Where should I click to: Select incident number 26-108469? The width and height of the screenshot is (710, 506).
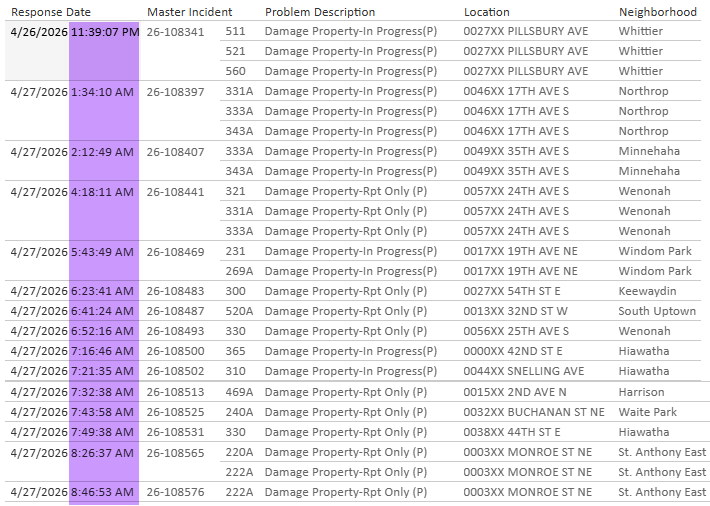[x=175, y=251]
